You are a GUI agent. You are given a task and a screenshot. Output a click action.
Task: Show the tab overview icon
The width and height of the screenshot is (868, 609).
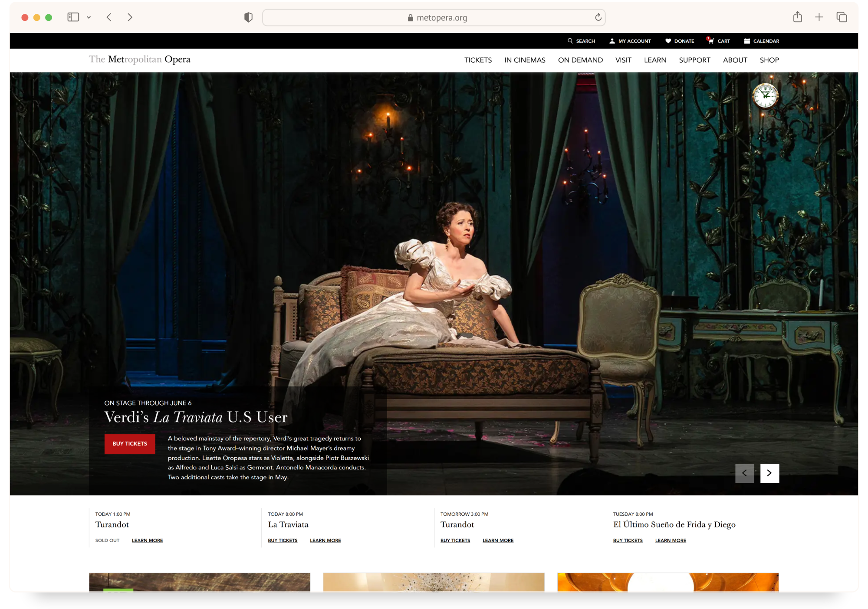(842, 17)
